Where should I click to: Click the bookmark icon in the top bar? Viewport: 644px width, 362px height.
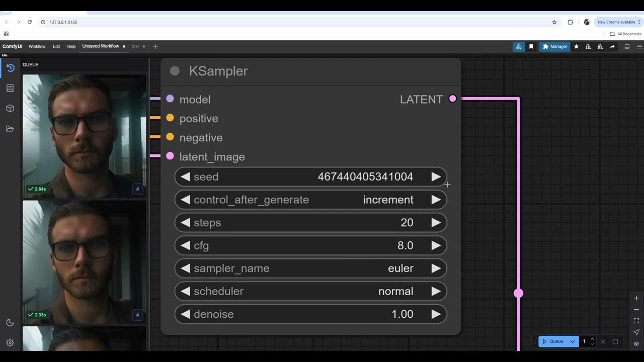531,46
